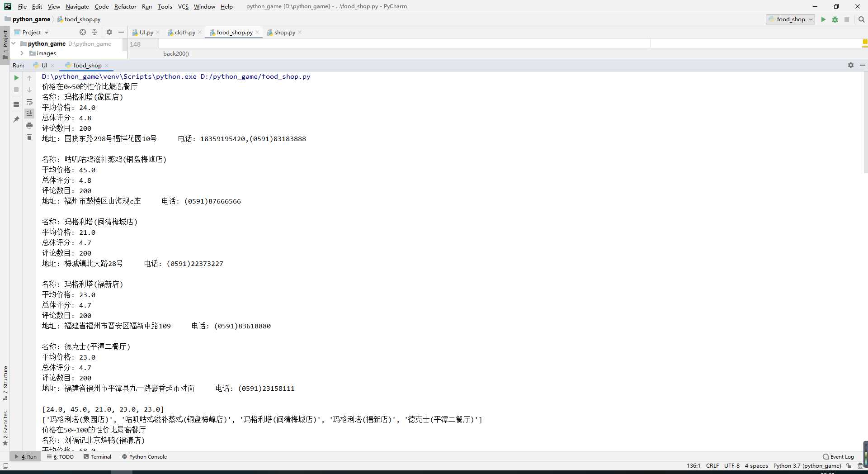Click the images folder in project tree
The width and height of the screenshot is (868, 474).
pyautogui.click(x=42, y=53)
